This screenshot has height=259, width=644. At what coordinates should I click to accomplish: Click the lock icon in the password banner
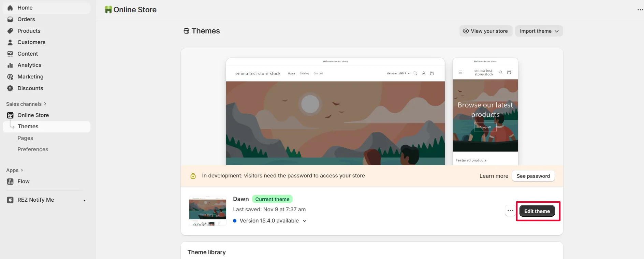pos(193,176)
